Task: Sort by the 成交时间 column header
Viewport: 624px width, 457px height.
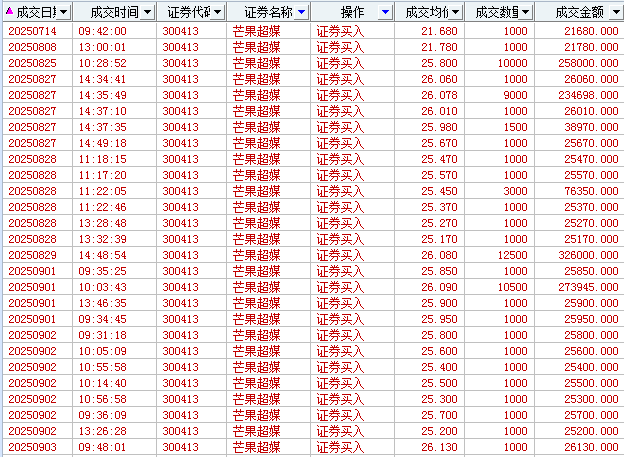Action: coord(114,12)
